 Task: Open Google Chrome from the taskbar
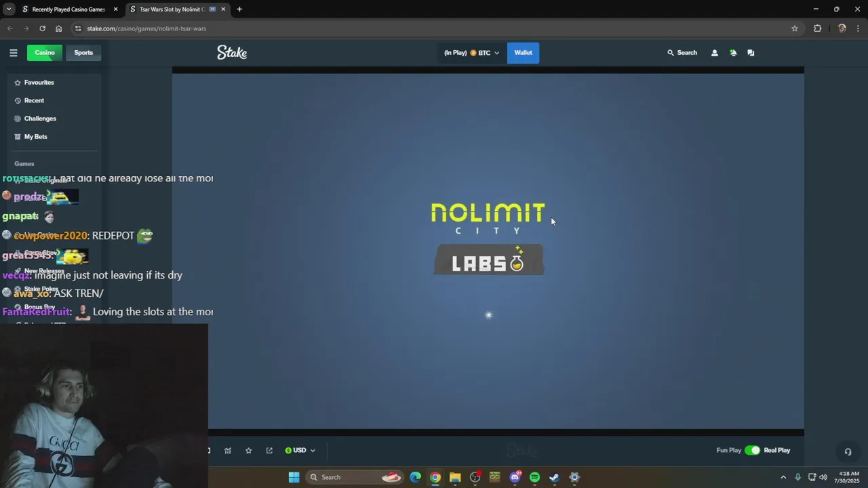point(435,477)
